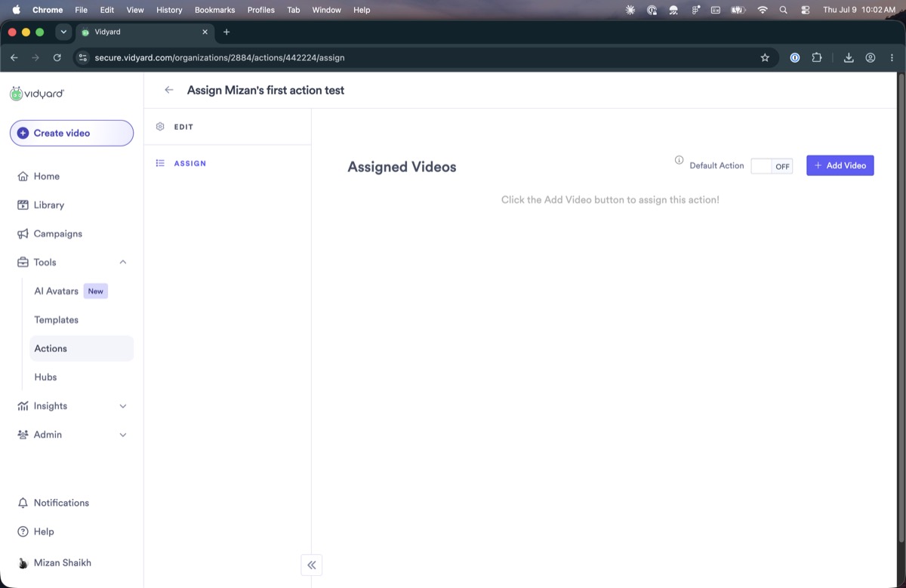This screenshot has width=906, height=588.
Task: Click the Default Action info icon
Action: (679, 160)
